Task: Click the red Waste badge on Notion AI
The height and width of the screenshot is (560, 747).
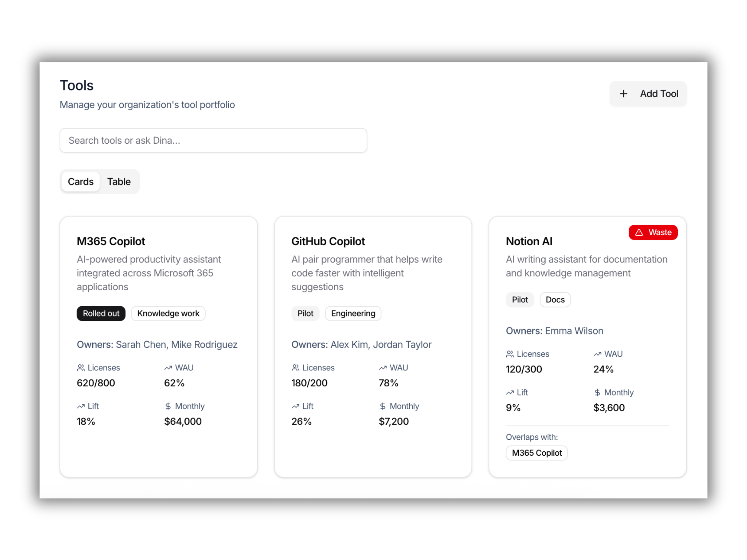Action: [653, 232]
